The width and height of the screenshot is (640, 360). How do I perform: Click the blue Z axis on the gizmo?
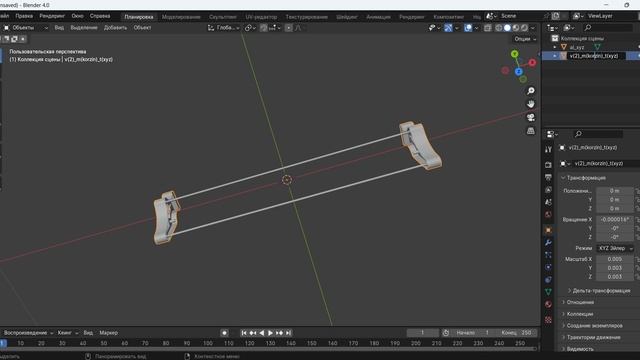click(519, 71)
